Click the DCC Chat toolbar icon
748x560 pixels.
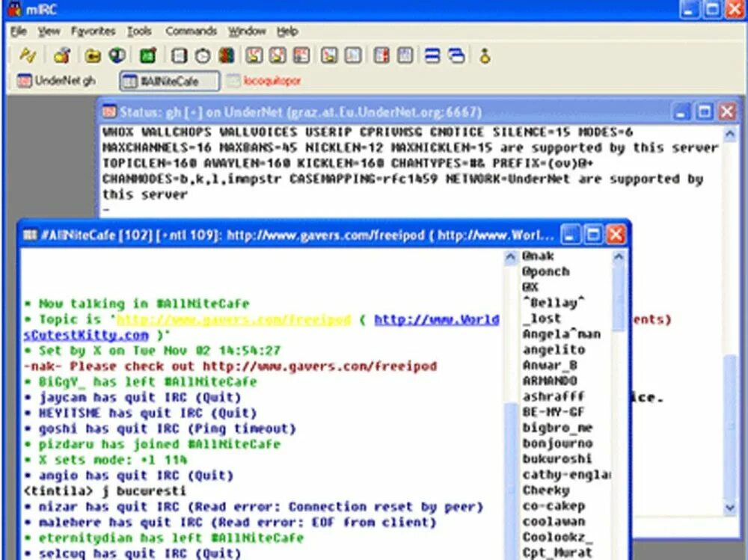[278, 56]
